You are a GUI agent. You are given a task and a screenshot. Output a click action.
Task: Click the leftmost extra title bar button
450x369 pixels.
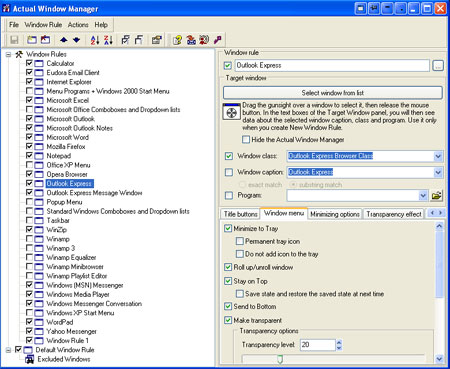pyautogui.click(x=361, y=8)
